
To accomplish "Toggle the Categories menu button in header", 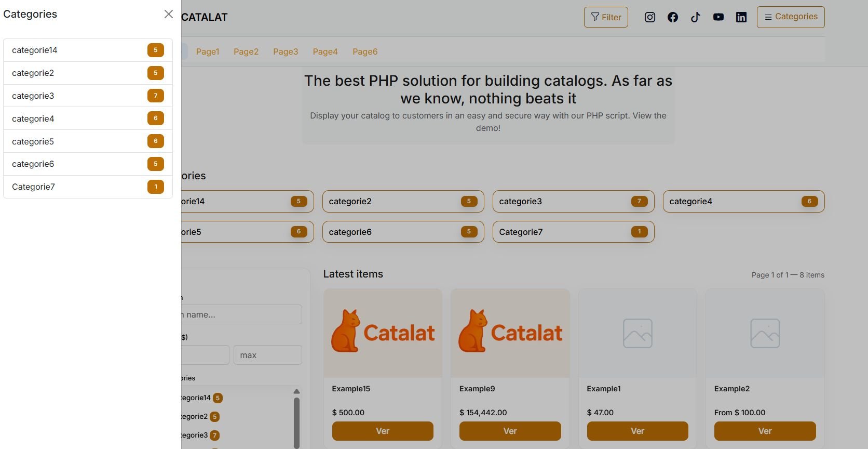I will [790, 17].
